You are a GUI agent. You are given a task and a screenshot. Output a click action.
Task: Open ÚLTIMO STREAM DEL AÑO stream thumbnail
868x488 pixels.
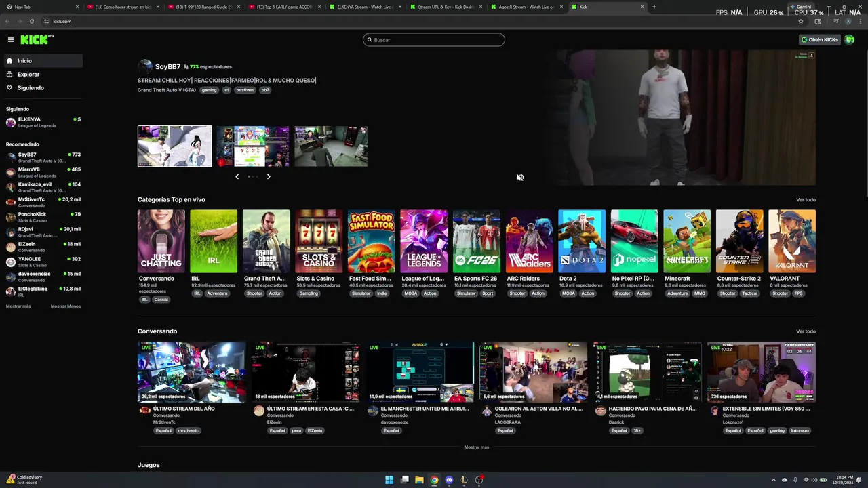coord(192,372)
